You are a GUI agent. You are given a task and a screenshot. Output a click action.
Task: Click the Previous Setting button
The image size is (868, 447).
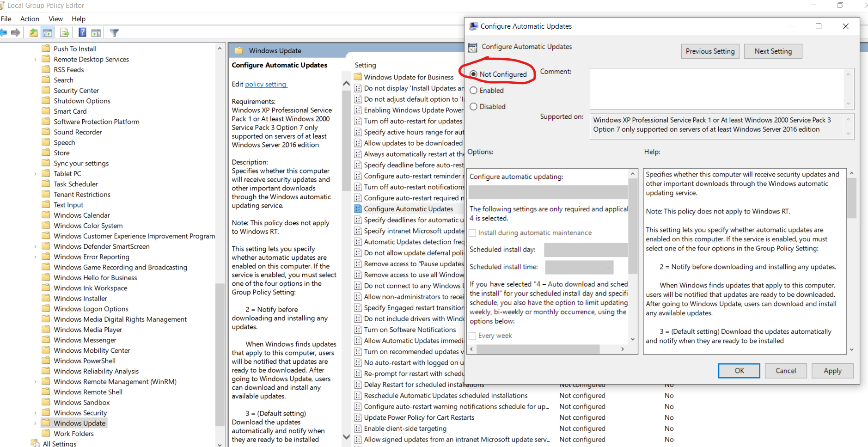coord(710,51)
